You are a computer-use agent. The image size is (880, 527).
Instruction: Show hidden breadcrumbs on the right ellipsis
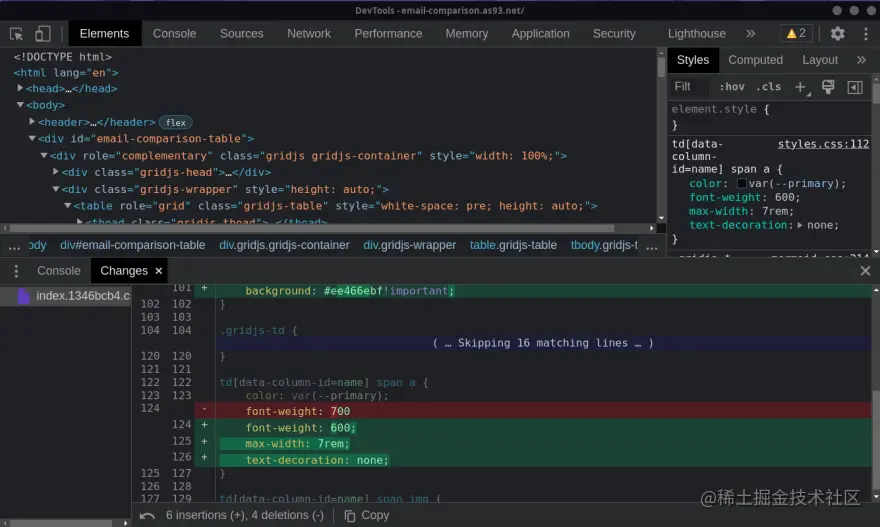coord(652,246)
